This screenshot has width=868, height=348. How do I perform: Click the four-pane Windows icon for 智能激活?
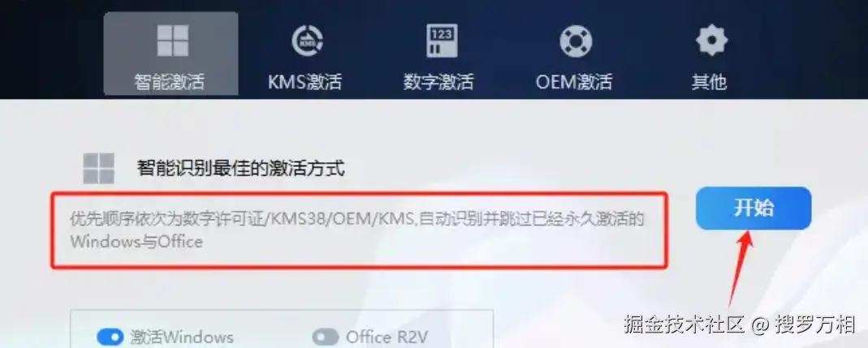172,41
